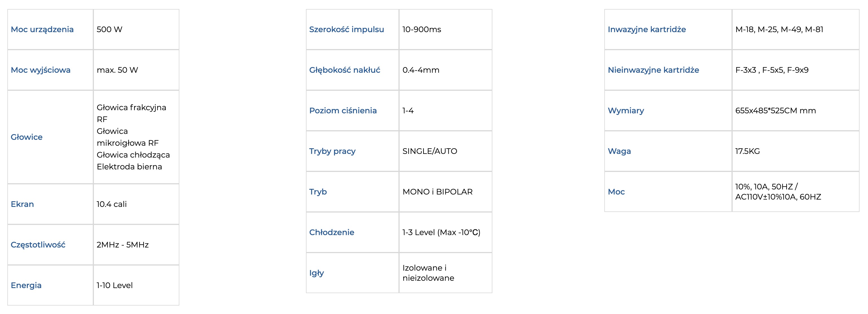Select the "17.5KG" weight value
The height and width of the screenshot is (314, 868).
747,151
